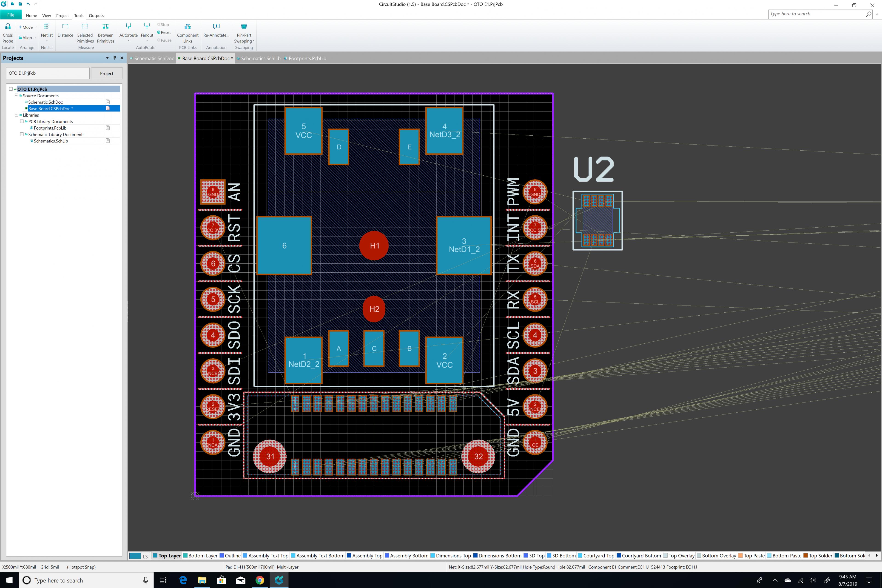Screen dimensions: 882x588
Task: Click the search magnifier icon
Action: coord(868,14)
